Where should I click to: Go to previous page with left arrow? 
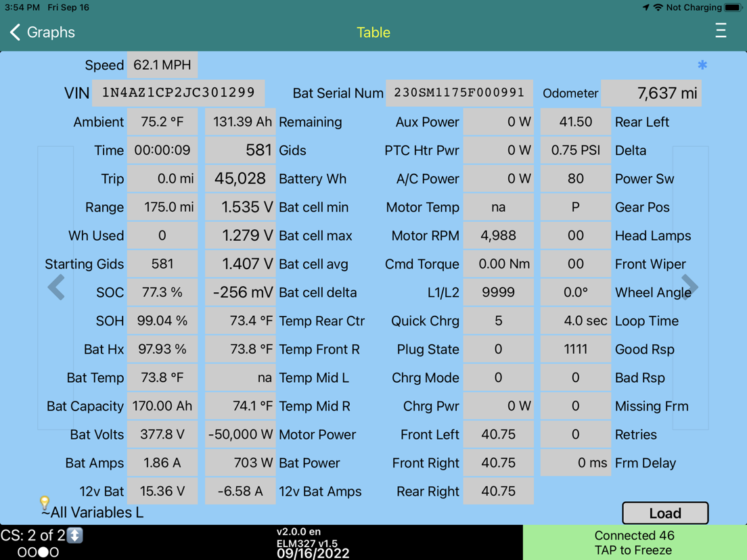pos(56,287)
